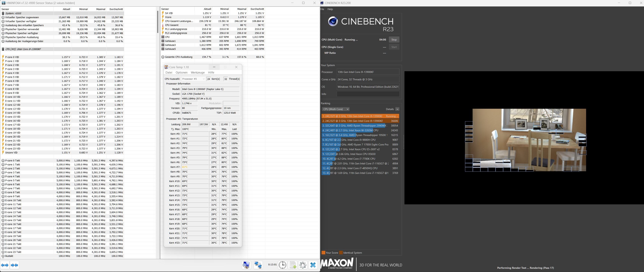The image size is (644, 272).
Task: Select ranking entry Xeon W-3265M
Action: 360,131
